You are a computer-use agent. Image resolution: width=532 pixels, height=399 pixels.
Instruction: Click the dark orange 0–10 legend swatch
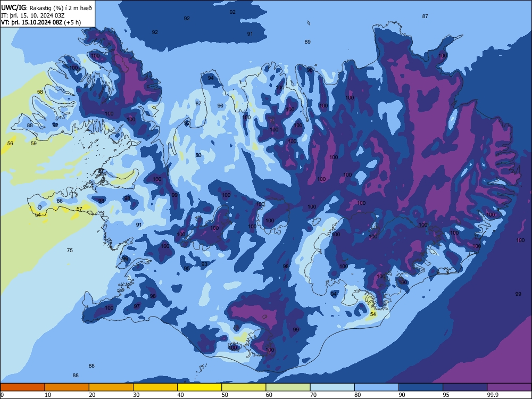(22, 387)
